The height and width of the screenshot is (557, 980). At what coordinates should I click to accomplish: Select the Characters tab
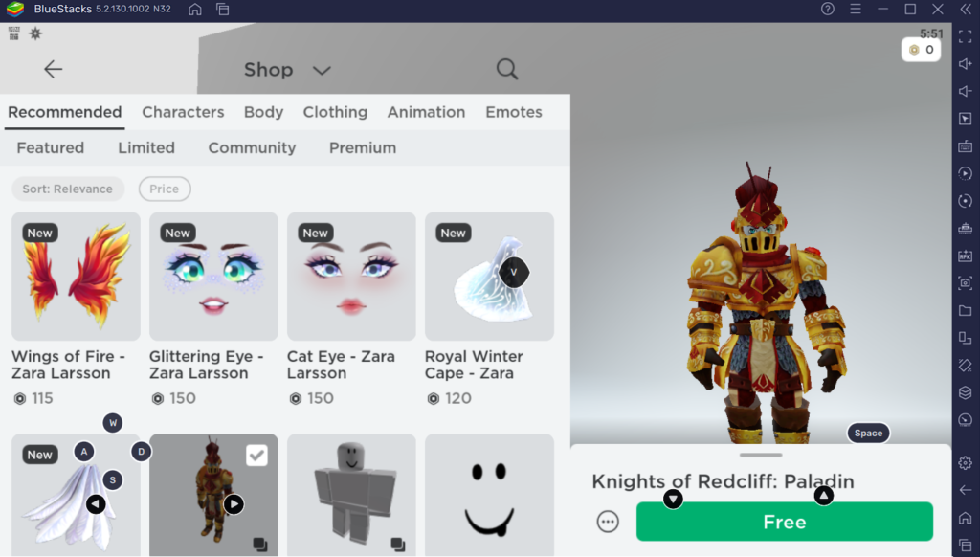point(183,112)
